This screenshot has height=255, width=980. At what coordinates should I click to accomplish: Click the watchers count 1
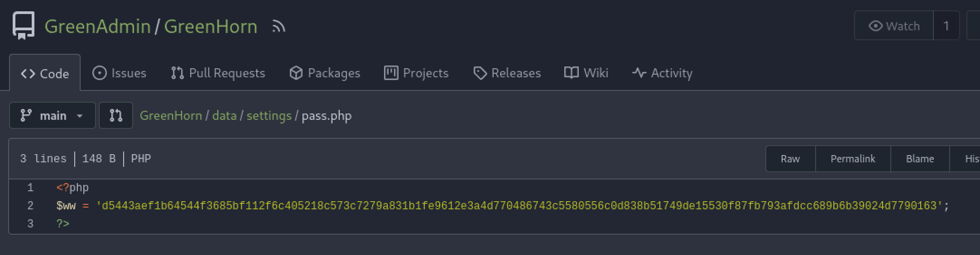pyautogui.click(x=946, y=26)
